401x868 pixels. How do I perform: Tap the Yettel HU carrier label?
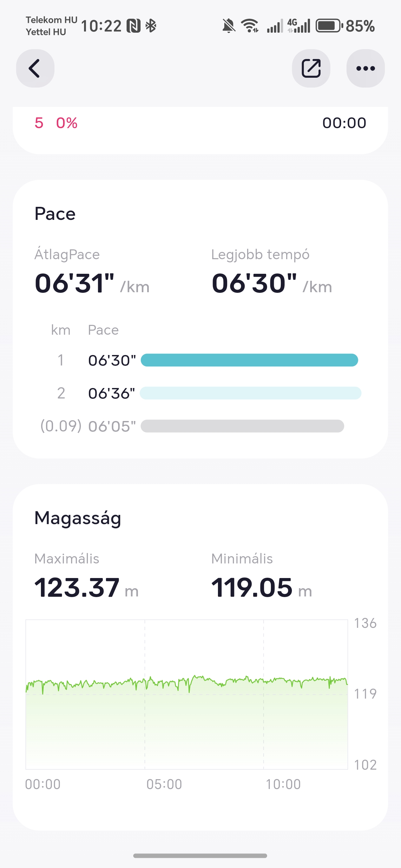point(46,32)
